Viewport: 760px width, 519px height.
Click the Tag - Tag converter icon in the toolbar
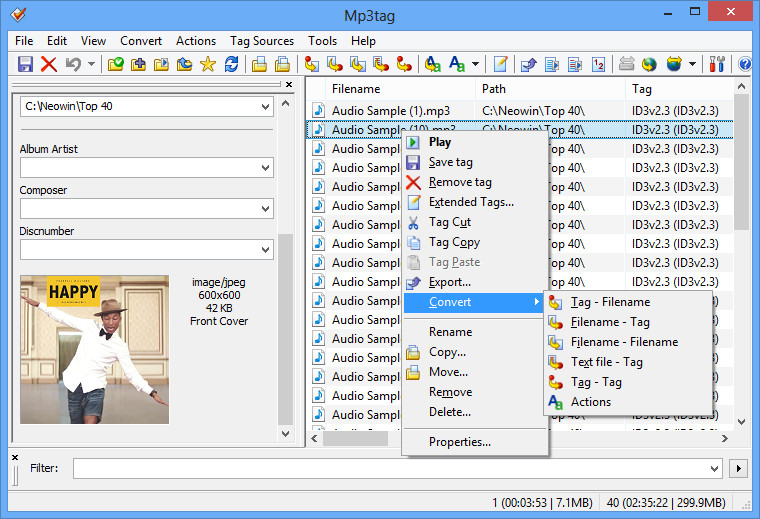[x=404, y=64]
